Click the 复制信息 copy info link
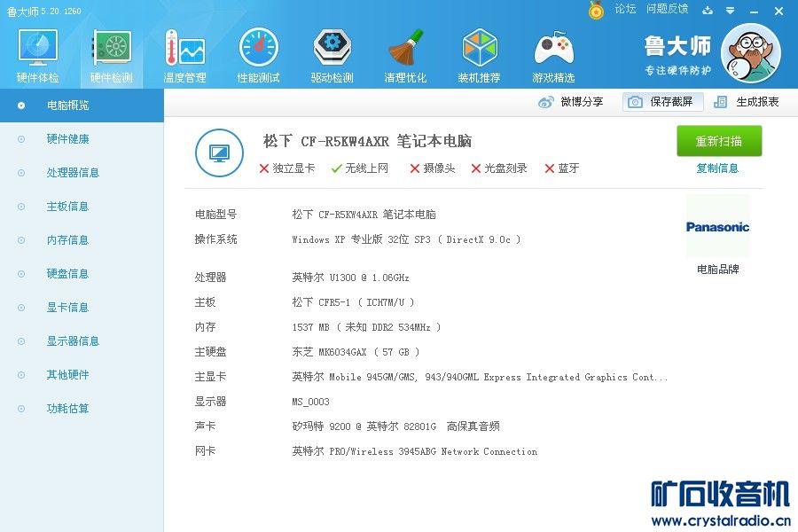 (717, 168)
